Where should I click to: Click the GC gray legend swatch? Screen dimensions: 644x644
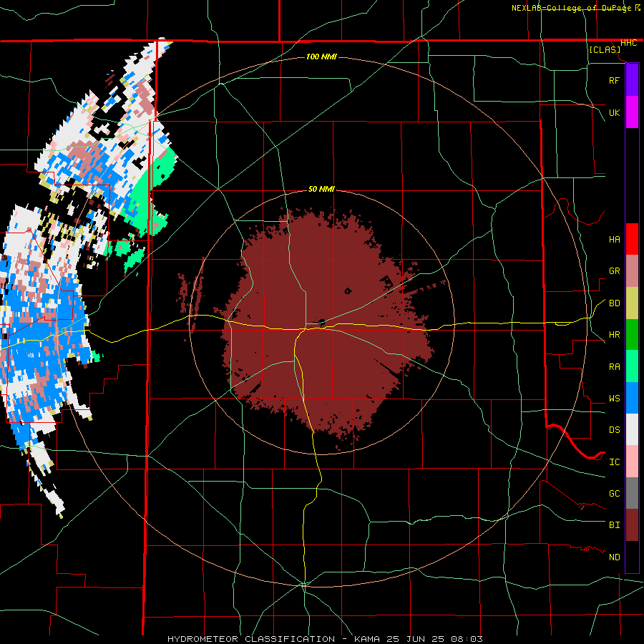point(632,493)
